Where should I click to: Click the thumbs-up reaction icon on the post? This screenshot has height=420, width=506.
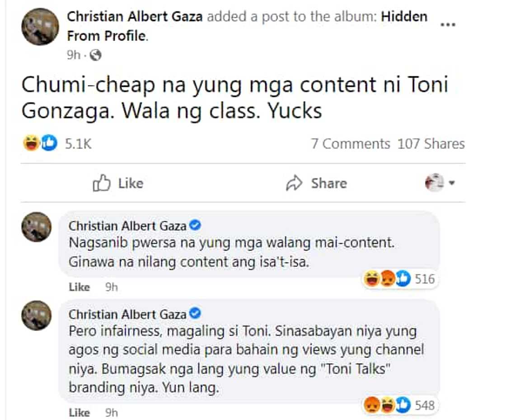pyautogui.click(x=47, y=143)
